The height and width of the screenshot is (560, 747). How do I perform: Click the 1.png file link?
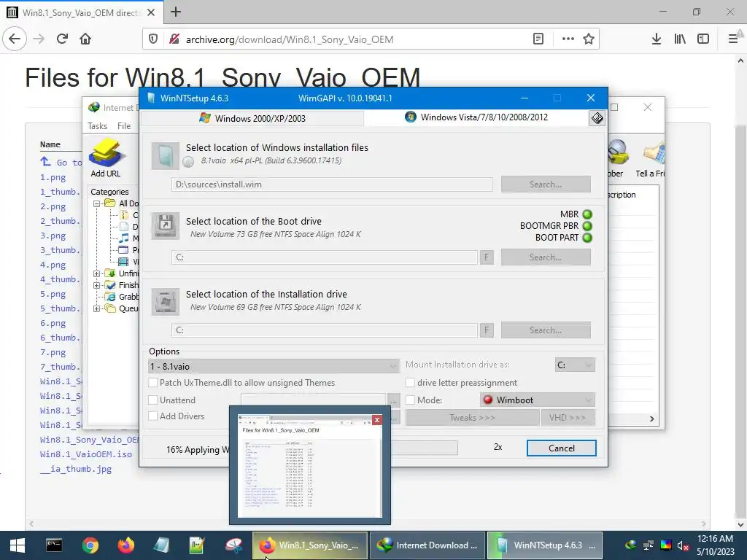click(53, 177)
